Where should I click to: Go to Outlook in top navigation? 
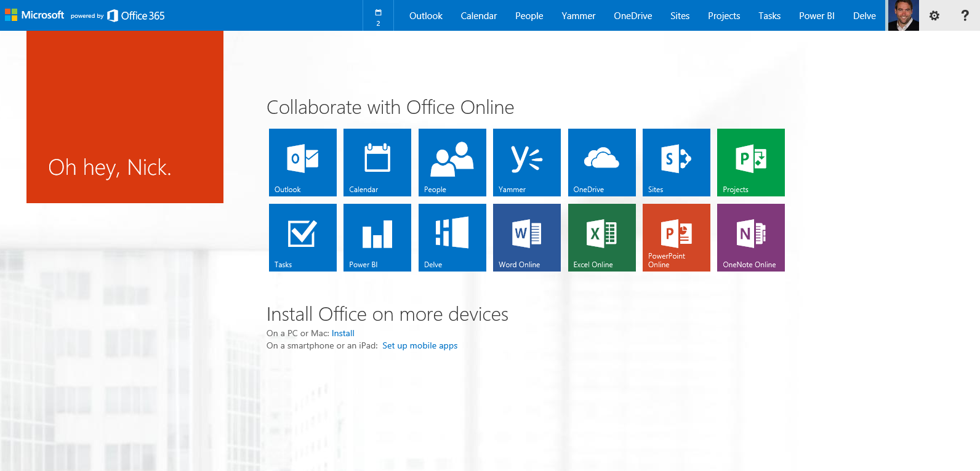click(426, 15)
